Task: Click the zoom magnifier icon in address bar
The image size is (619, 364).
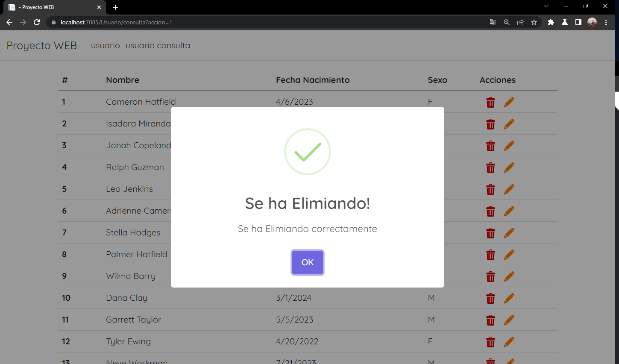Action: click(506, 22)
